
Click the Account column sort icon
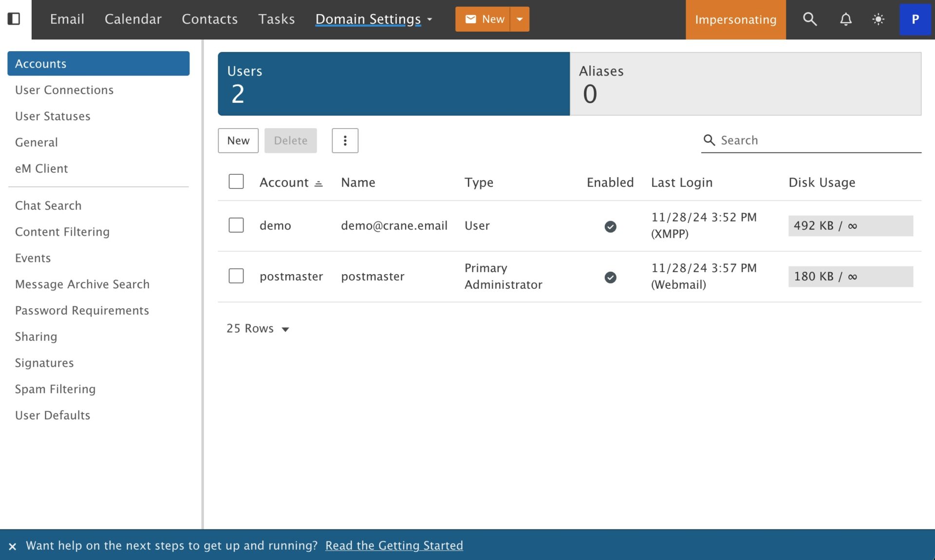318,184
